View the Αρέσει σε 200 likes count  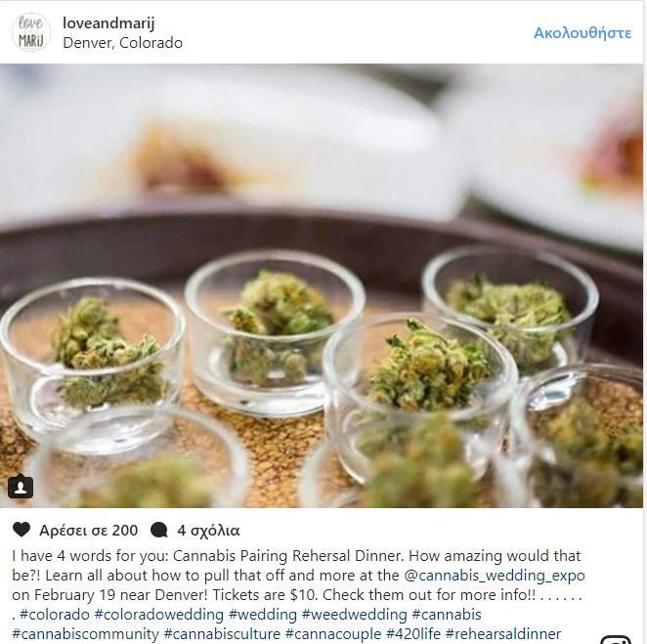tap(88, 531)
